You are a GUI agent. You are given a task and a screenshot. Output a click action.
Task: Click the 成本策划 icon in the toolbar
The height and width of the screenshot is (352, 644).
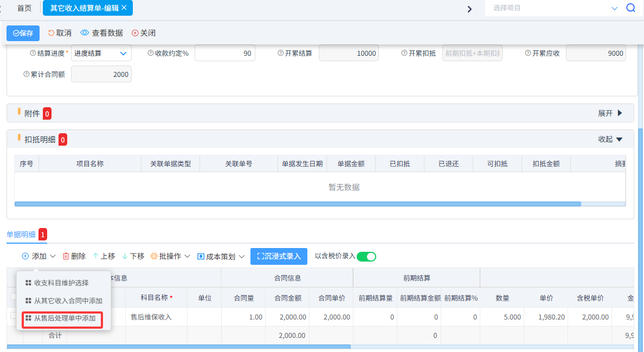200,256
